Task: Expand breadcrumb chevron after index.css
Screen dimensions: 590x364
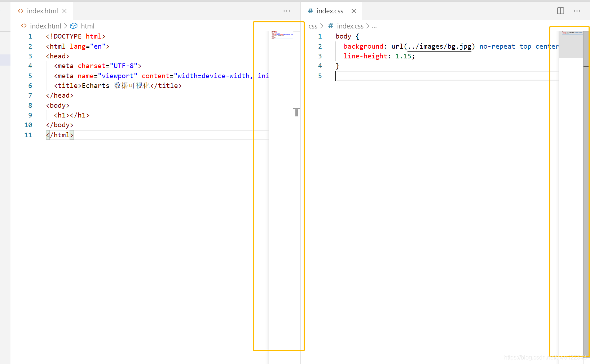Action: (367, 26)
